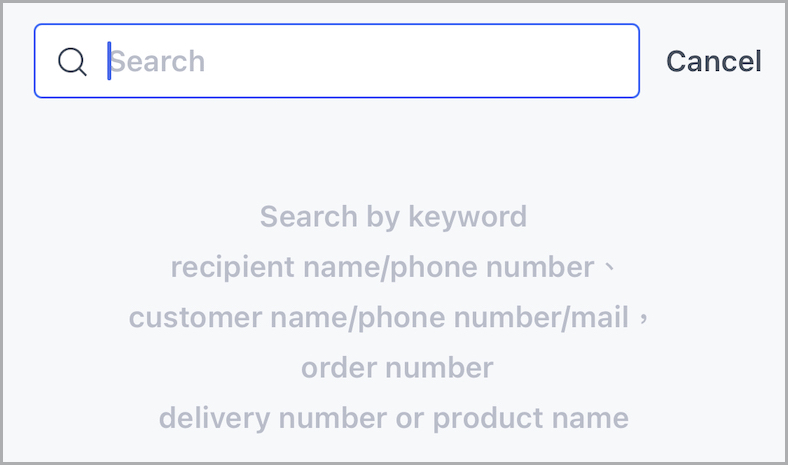Click the 'Search by keyword' hint heading
The image size is (788, 465).
click(393, 217)
